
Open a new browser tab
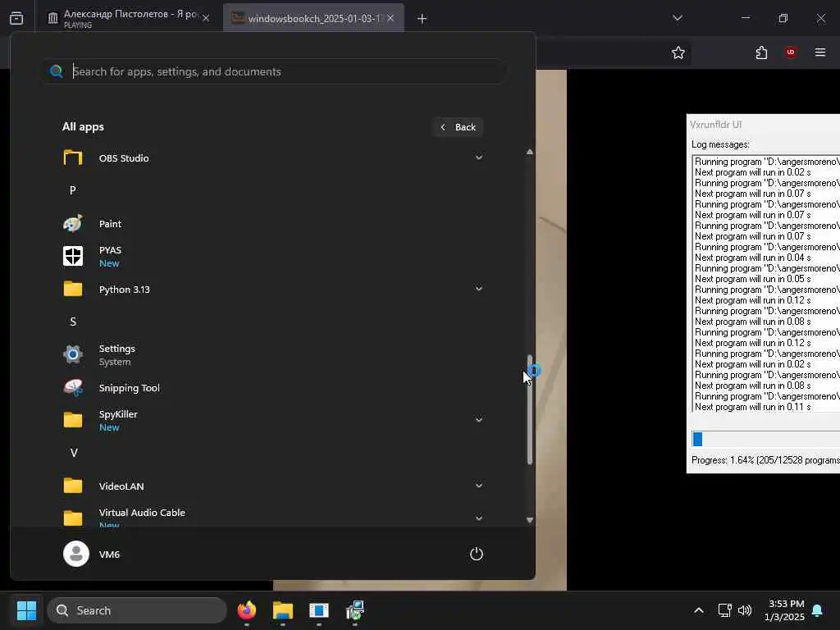click(422, 19)
